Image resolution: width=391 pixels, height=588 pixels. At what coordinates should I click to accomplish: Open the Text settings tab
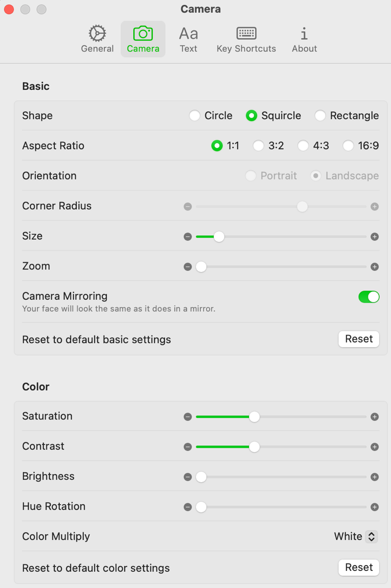pyautogui.click(x=188, y=39)
